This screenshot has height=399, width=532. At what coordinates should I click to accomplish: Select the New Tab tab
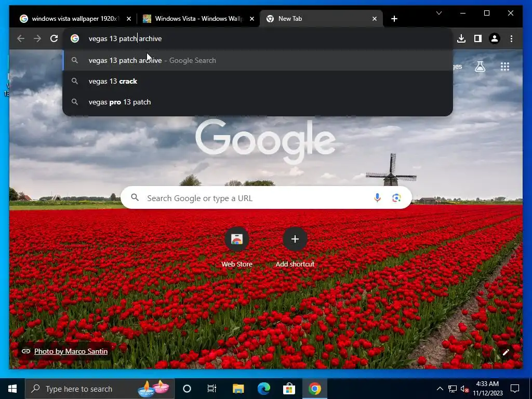(321, 19)
